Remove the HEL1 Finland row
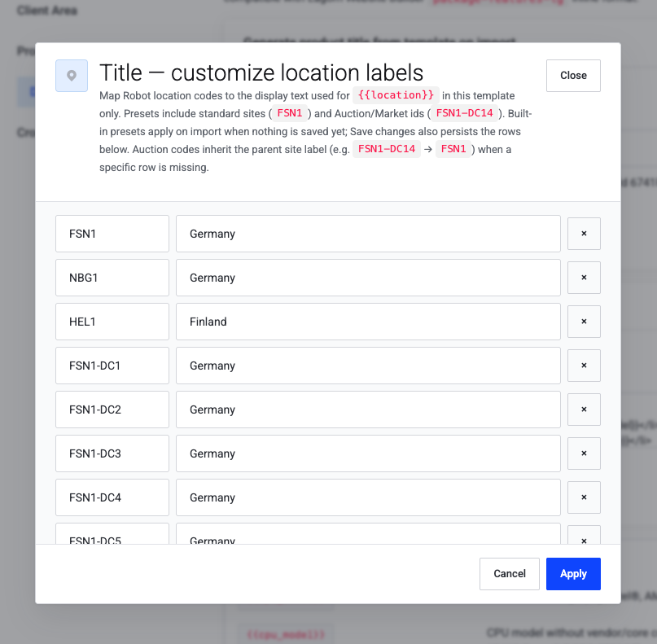This screenshot has width=657, height=644. [584, 322]
